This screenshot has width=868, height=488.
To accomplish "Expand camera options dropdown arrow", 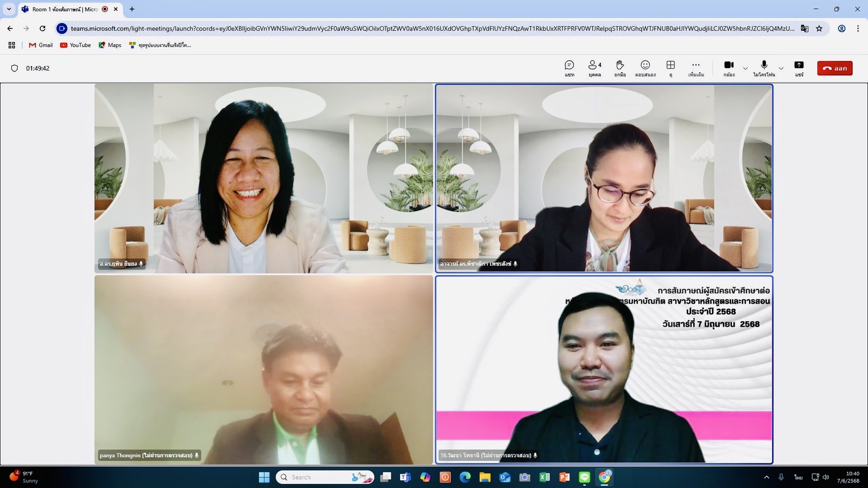I will pos(745,68).
